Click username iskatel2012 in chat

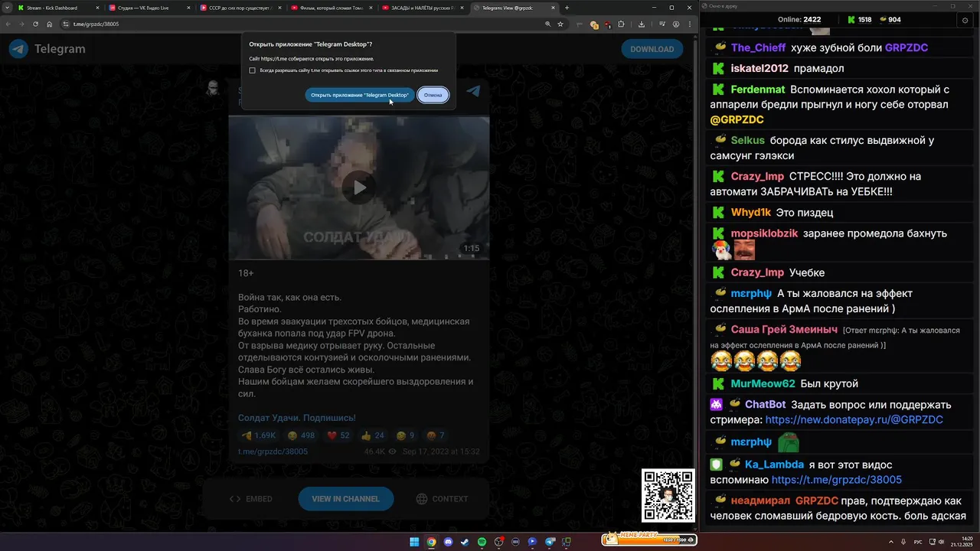click(759, 68)
